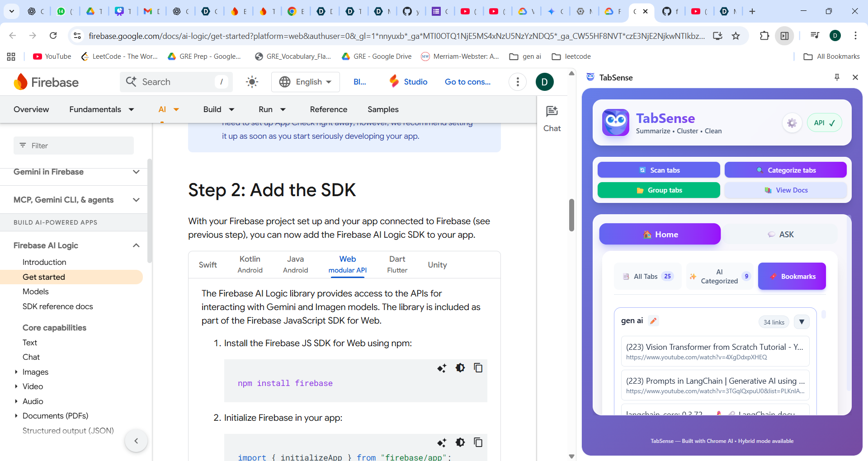Image resolution: width=868 pixels, height=461 pixels.
Task: Toggle the Chrome side panel button
Action: point(785,36)
